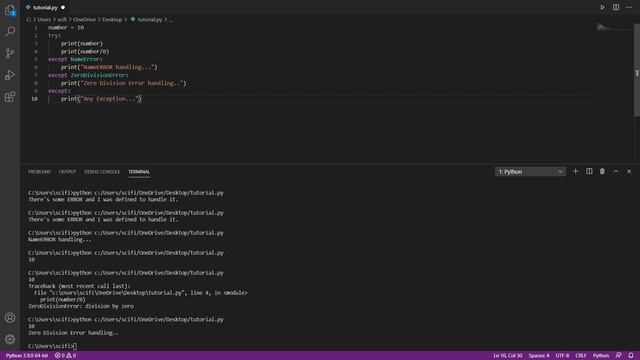640x360 pixels.
Task: Change line ending via 'CRLF'
Action: pos(580,356)
